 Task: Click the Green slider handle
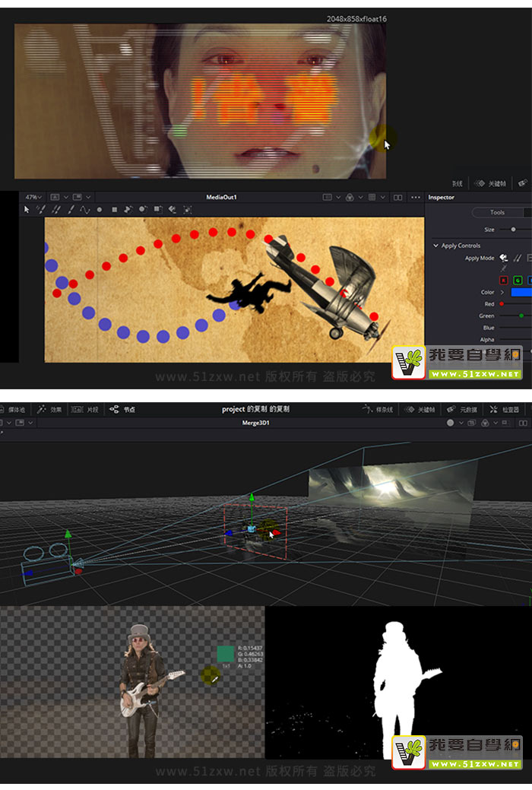click(521, 316)
